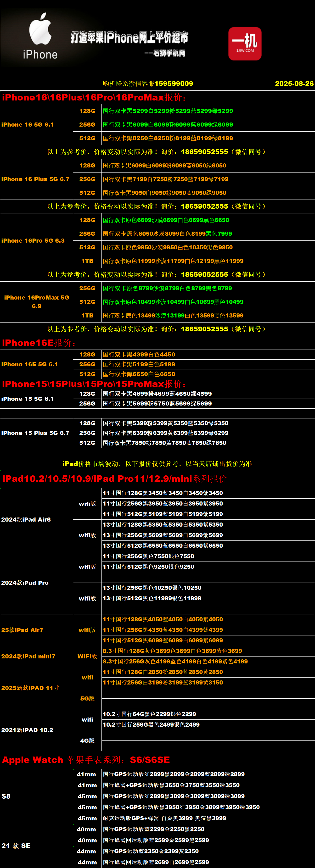Jump to the iPhone16E报价 section heading
315x868 pixels.
click(39, 343)
